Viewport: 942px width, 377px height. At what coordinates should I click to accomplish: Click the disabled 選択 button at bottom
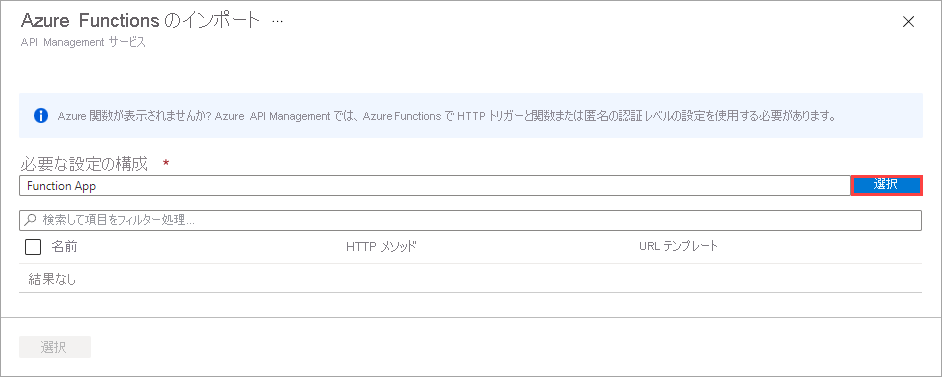(x=55, y=347)
